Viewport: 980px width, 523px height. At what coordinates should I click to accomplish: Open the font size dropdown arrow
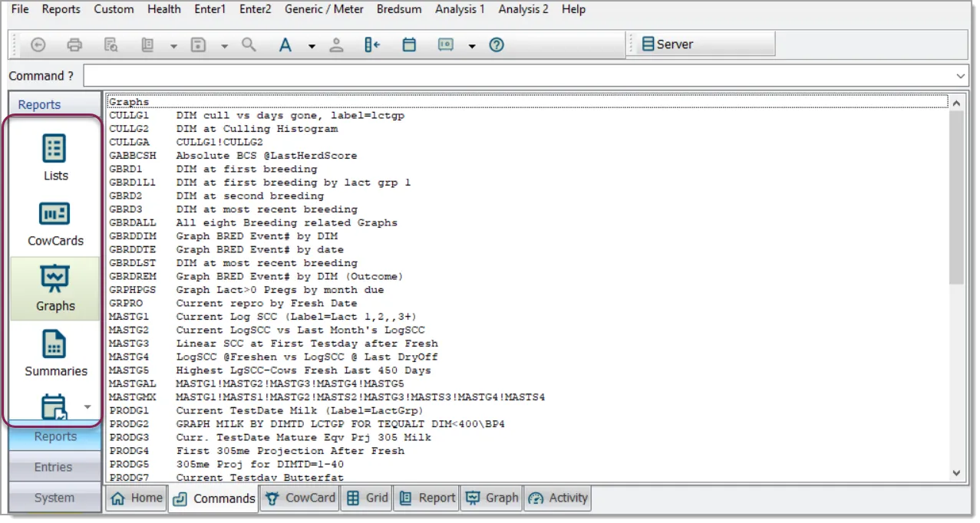pos(312,46)
